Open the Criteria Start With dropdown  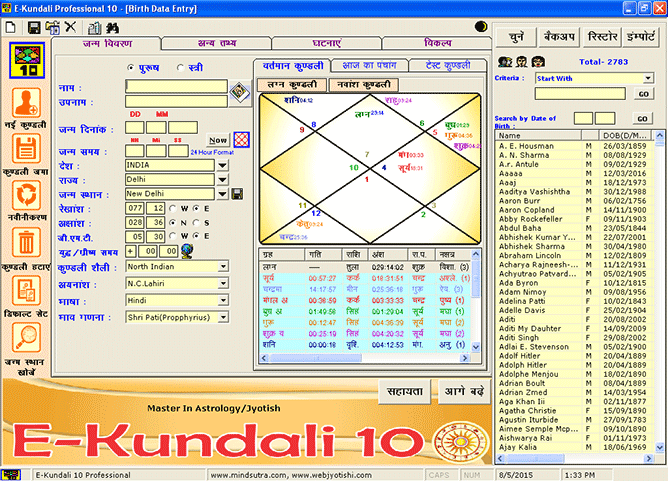648,78
